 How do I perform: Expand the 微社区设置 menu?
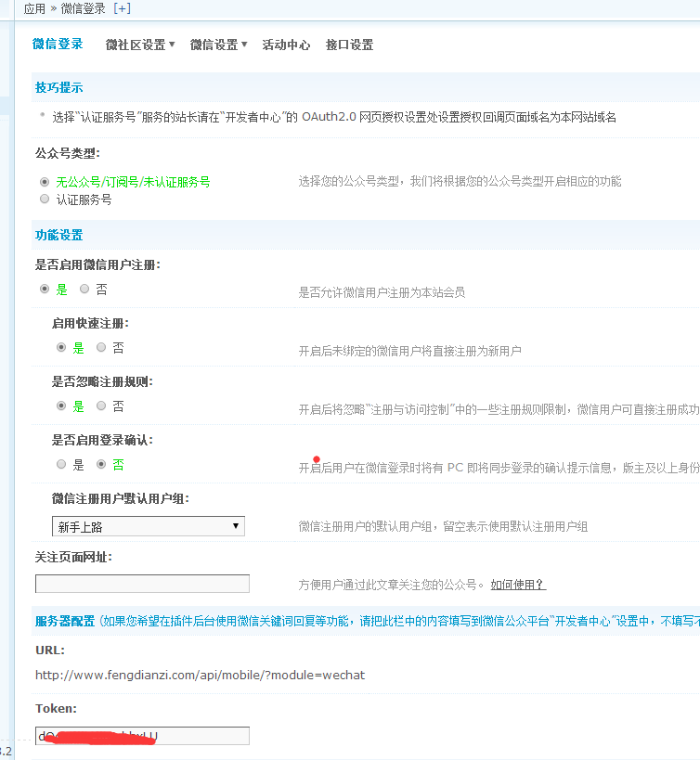pos(140,45)
